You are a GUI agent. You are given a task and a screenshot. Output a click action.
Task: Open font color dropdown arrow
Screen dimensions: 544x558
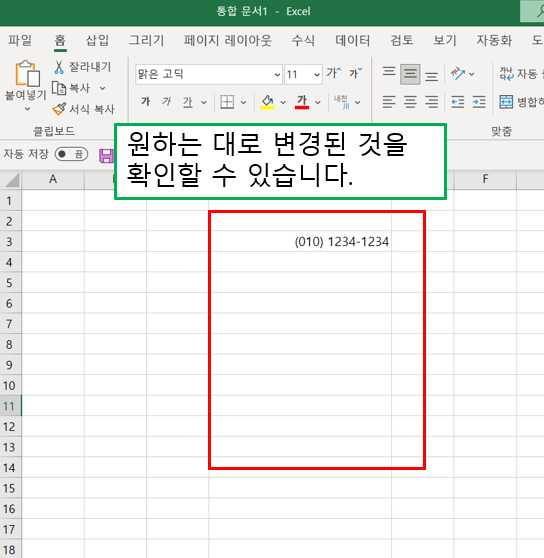pos(318,102)
